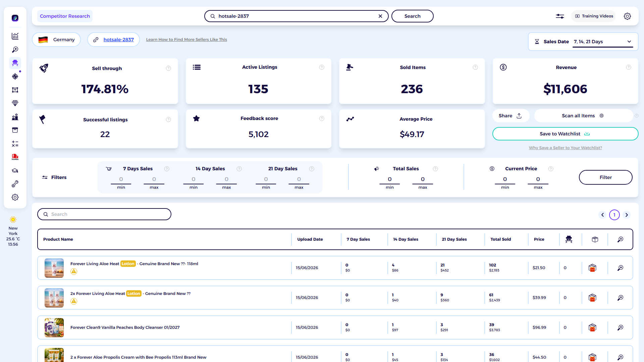Show Sell through help tooltip
644x362 pixels.
point(168,68)
